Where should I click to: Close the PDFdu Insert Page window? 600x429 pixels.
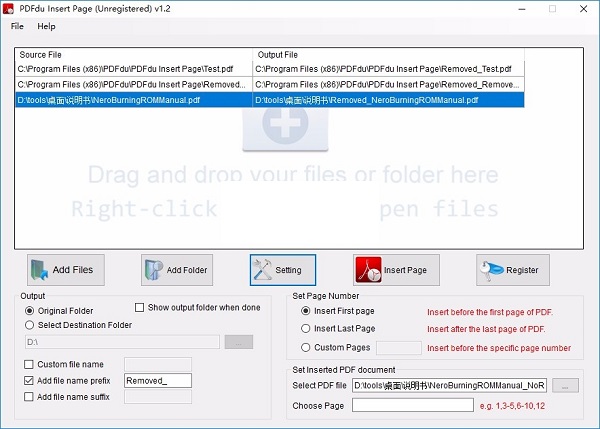pos(583,9)
